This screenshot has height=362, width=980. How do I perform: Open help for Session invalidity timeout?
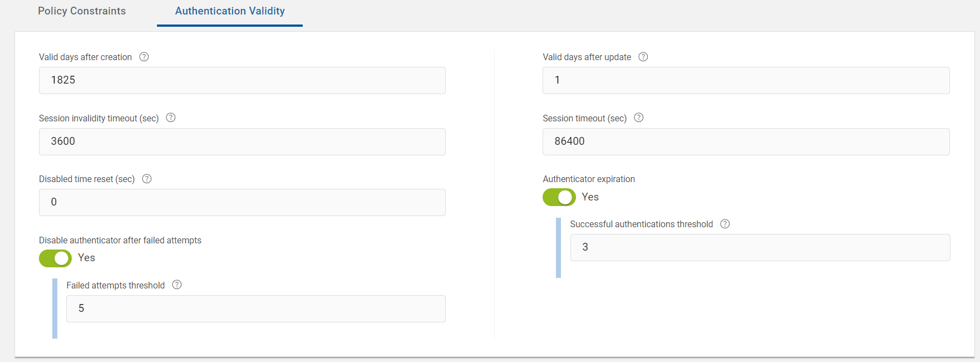pyautogui.click(x=171, y=118)
